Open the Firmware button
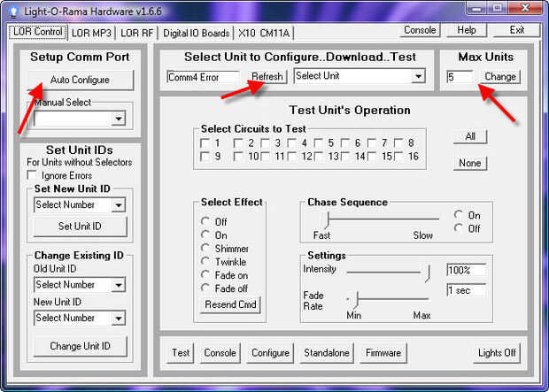Screen dimensions: 549x392 pyautogui.click(x=383, y=353)
